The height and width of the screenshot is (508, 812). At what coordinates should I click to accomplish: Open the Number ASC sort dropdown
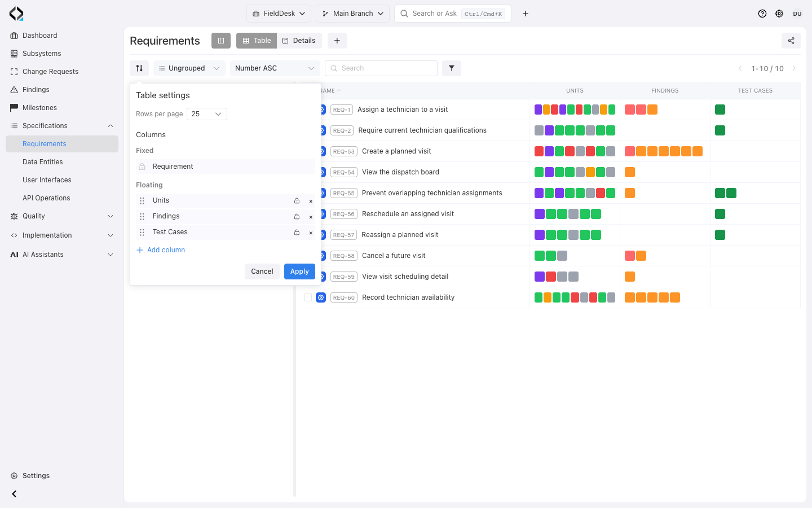(x=275, y=68)
